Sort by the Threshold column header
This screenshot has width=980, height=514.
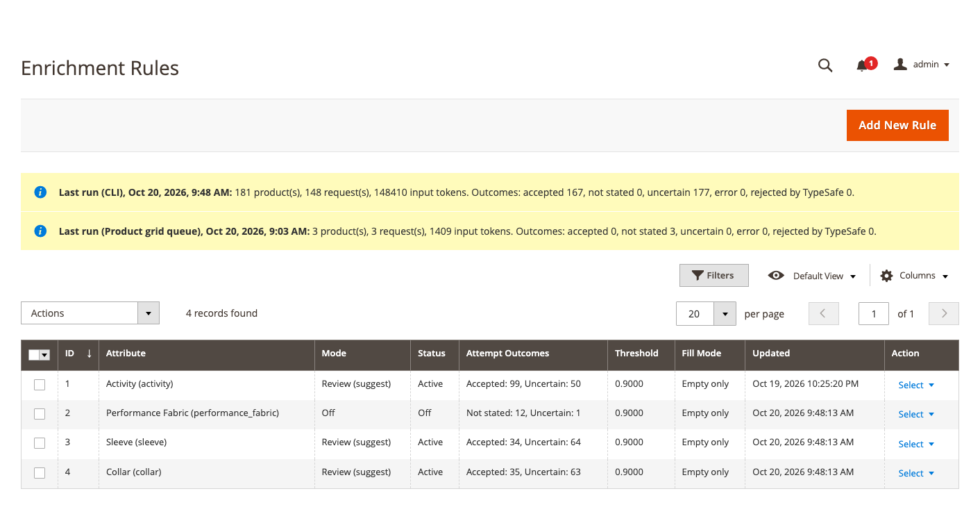pyautogui.click(x=641, y=354)
